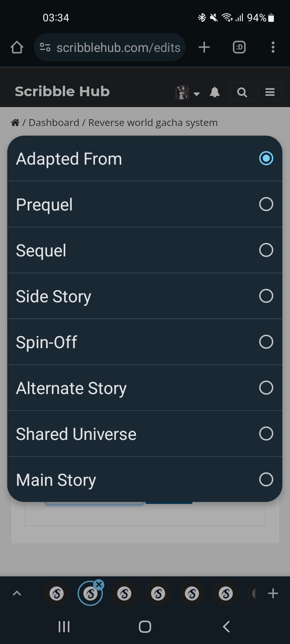Open the Dashboard breadcrumb link
The image size is (290, 644).
point(54,123)
